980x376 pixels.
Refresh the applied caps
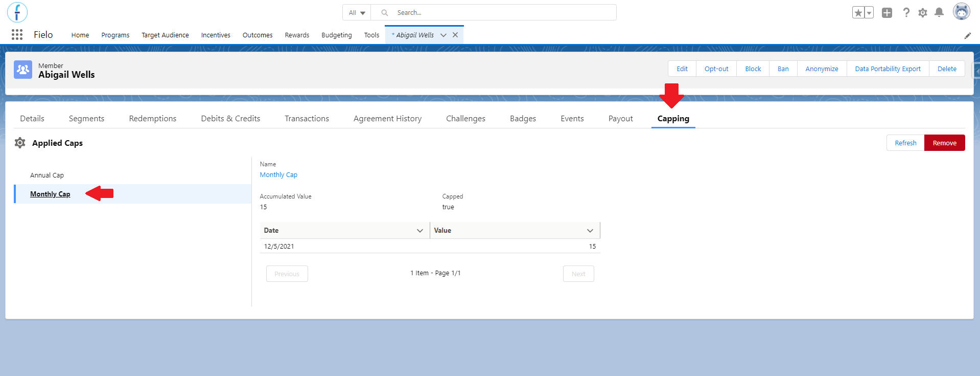(x=905, y=143)
